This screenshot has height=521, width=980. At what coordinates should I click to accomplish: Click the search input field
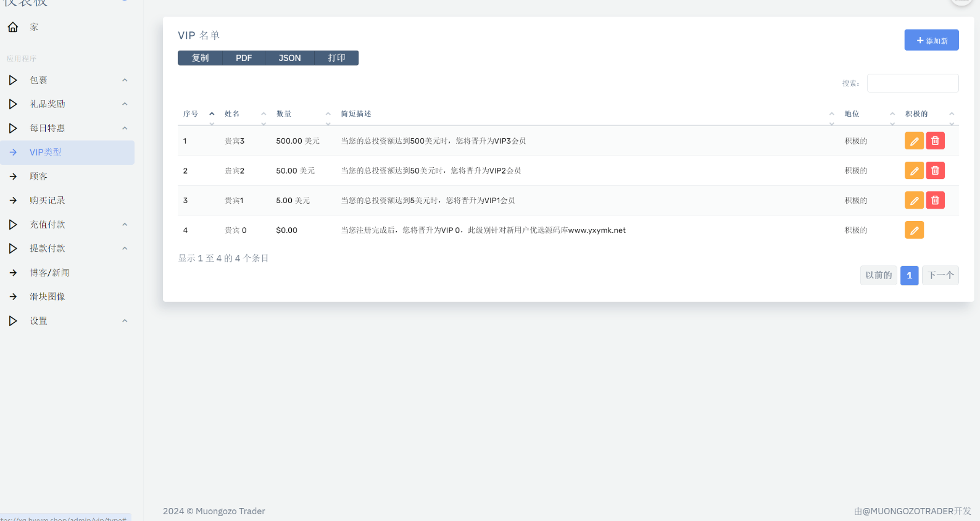click(x=912, y=83)
